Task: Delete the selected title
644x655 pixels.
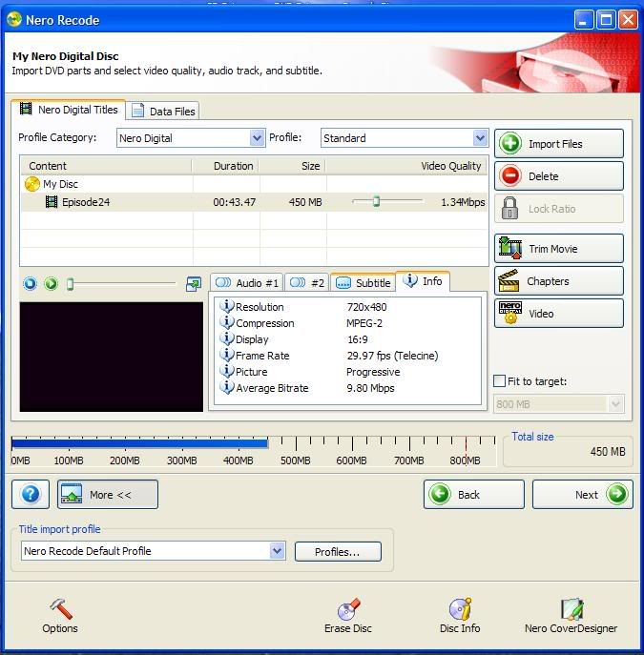Action: pyautogui.click(x=559, y=176)
